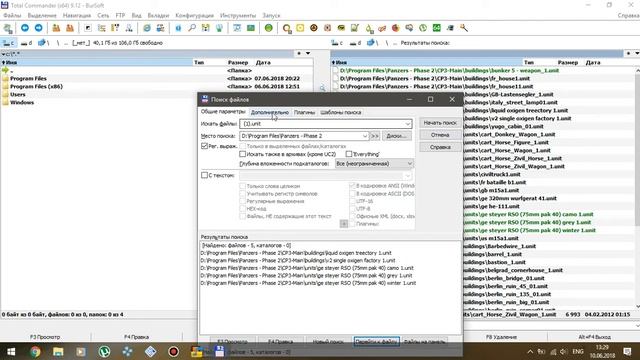Open uTorrent from the taskbar
The image size is (640, 360).
pyautogui.click(x=104, y=351)
